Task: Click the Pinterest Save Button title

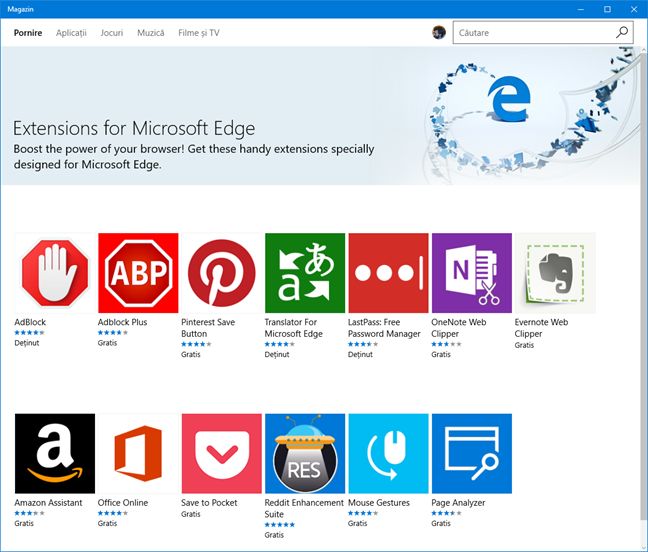Action: click(x=208, y=328)
